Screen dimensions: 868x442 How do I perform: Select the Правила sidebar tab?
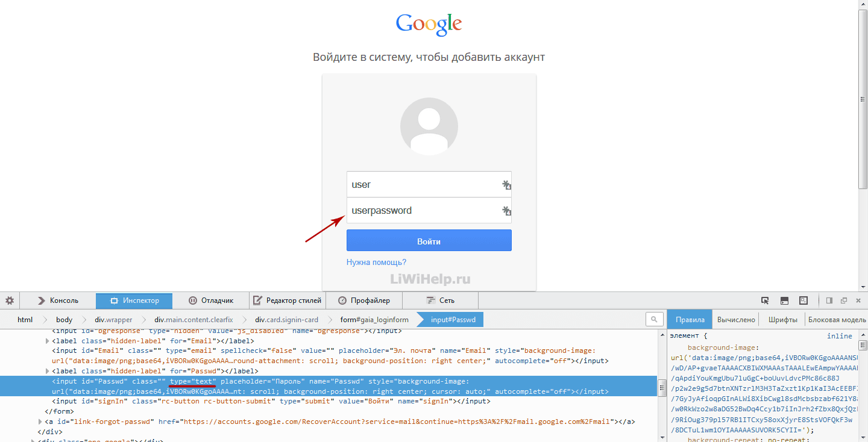690,320
